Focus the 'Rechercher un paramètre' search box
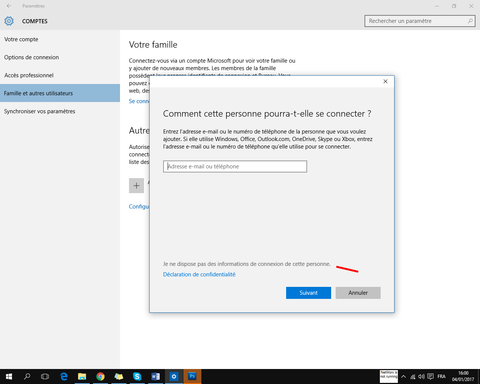The image size is (480, 384). click(420, 21)
